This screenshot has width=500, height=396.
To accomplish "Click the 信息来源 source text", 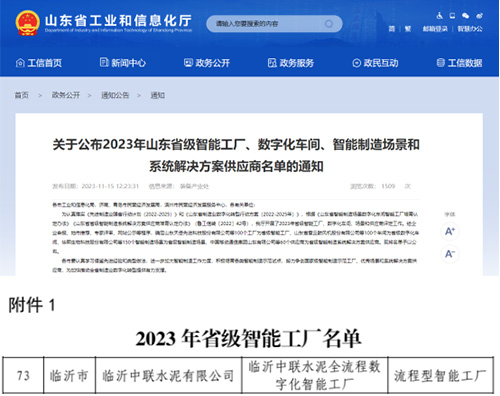I will point(179,186).
